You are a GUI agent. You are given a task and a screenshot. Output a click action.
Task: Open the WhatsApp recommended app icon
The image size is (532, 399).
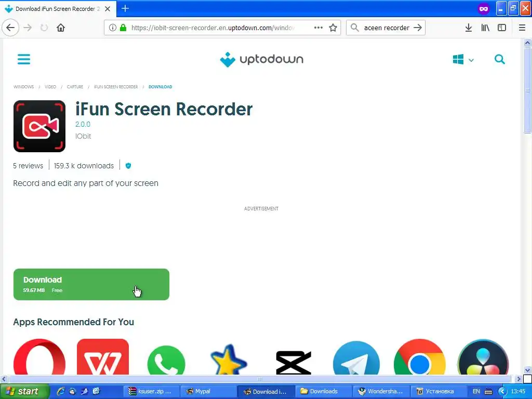click(166, 360)
